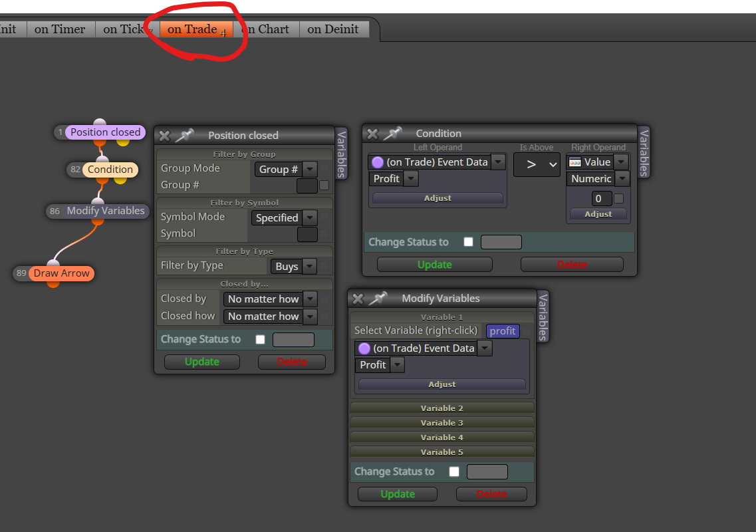Pin the Modify Variables panel
Image resolution: width=756 pixels, height=532 pixels.
pos(378,299)
